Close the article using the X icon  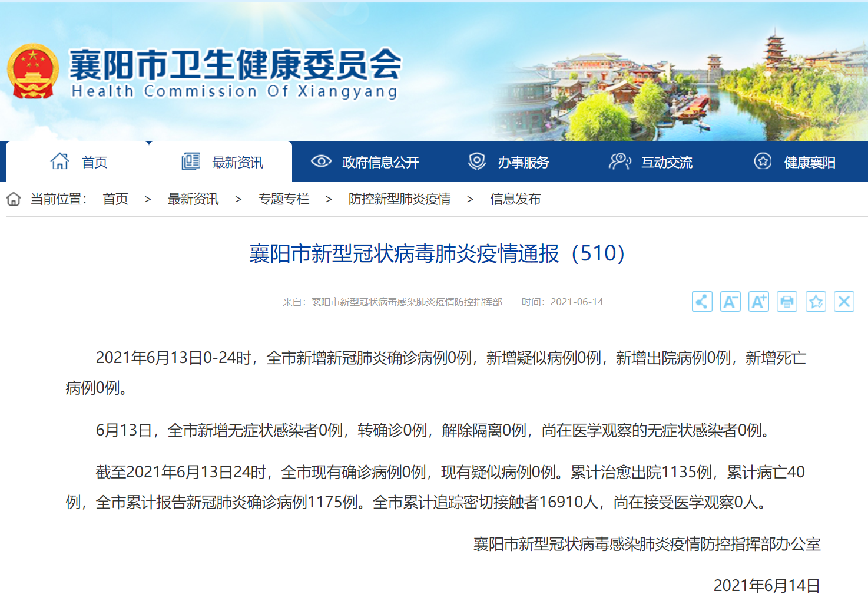[844, 301]
